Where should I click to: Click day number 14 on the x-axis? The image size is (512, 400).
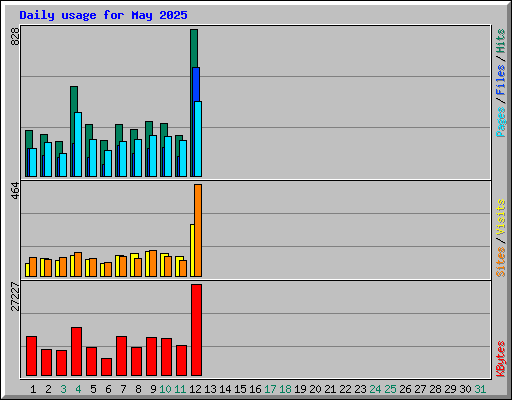(225, 389)
